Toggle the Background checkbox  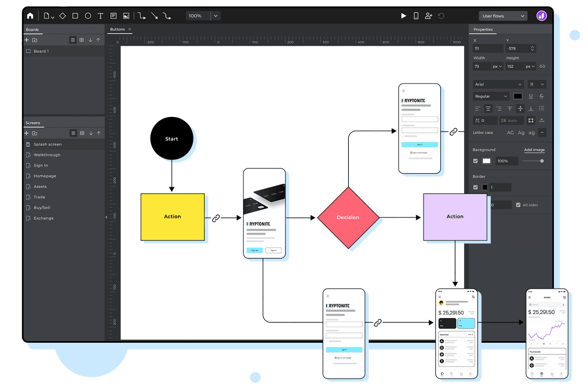[x=476, y=161]
